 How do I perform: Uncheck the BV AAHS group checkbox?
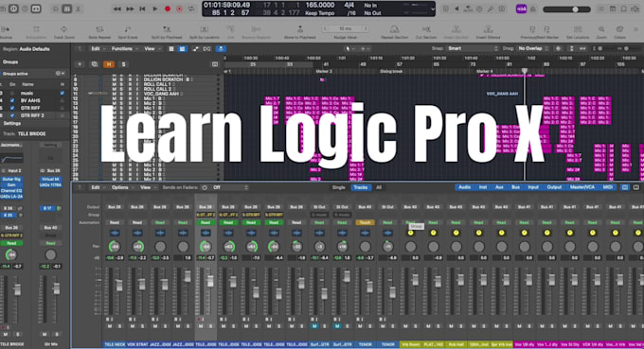[x=12, y=100]
